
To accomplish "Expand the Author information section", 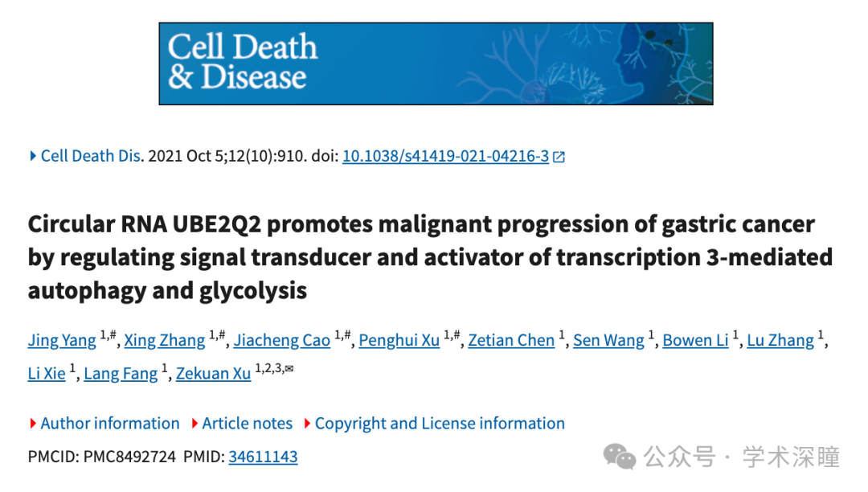I will coord(104,424).
